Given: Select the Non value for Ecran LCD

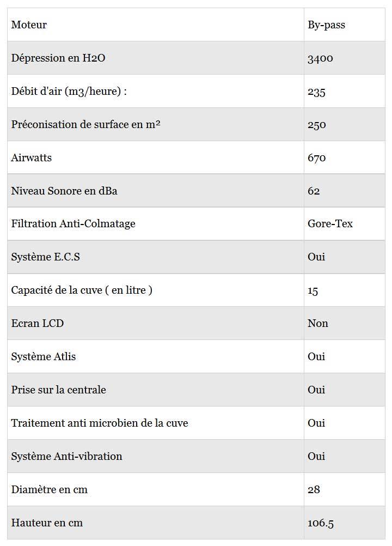Looking at the screenshot, I should click(317, 324).
